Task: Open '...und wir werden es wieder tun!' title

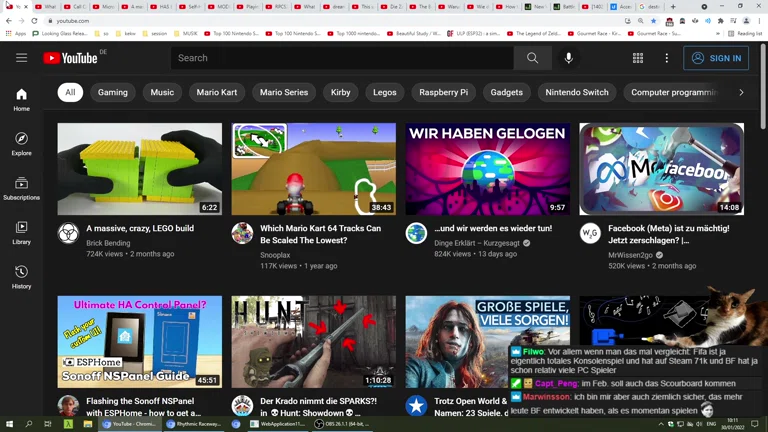Action: 493,228
